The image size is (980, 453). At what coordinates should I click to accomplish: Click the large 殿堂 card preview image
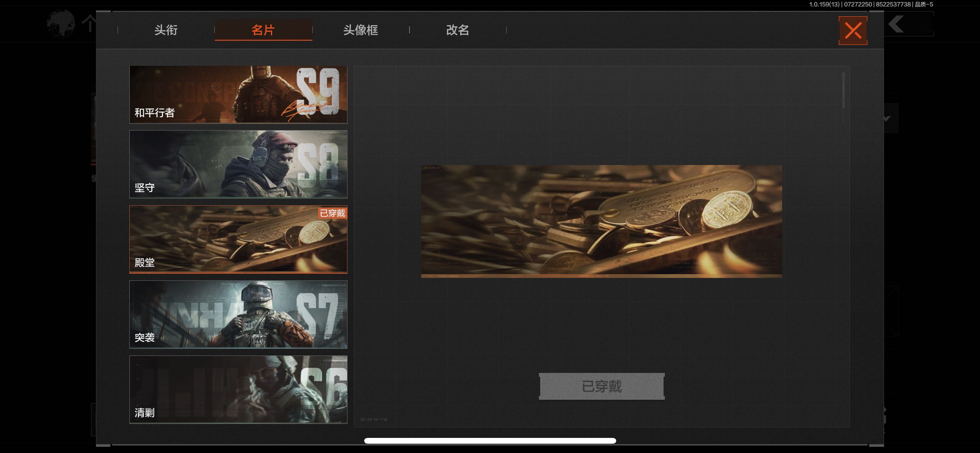click(x=601, y=221)
